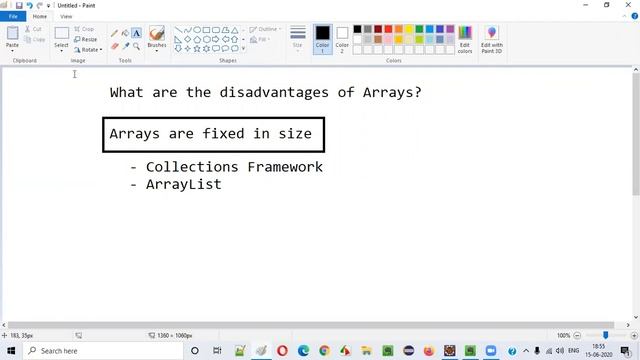Choose the Line shape

(x=178, y=30)
